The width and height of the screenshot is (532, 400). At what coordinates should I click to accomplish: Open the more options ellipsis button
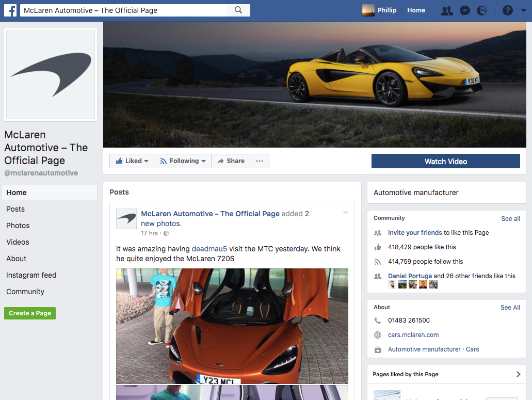point(260,161)
